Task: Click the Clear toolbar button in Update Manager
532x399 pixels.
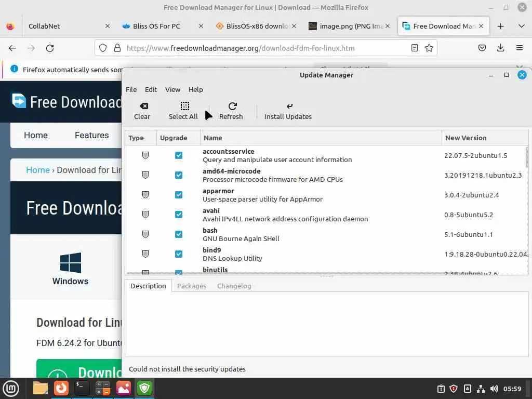Action: tap(142, 111)
